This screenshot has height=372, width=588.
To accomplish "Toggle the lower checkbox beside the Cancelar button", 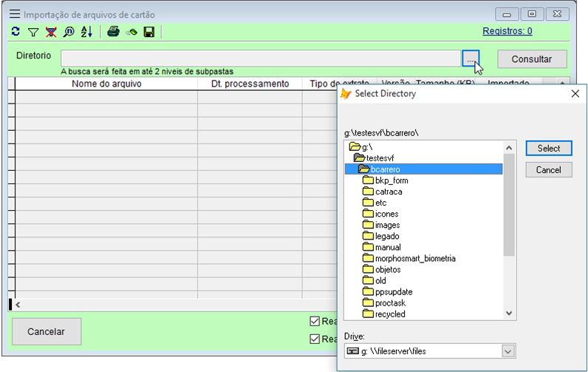I will click(x=315, y=339).
